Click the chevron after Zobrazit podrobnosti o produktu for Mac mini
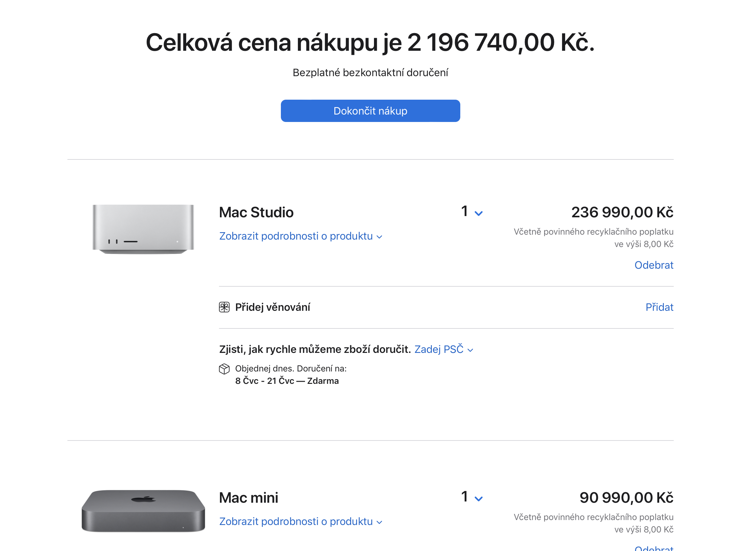756x551 pixels. click(380, 522)
